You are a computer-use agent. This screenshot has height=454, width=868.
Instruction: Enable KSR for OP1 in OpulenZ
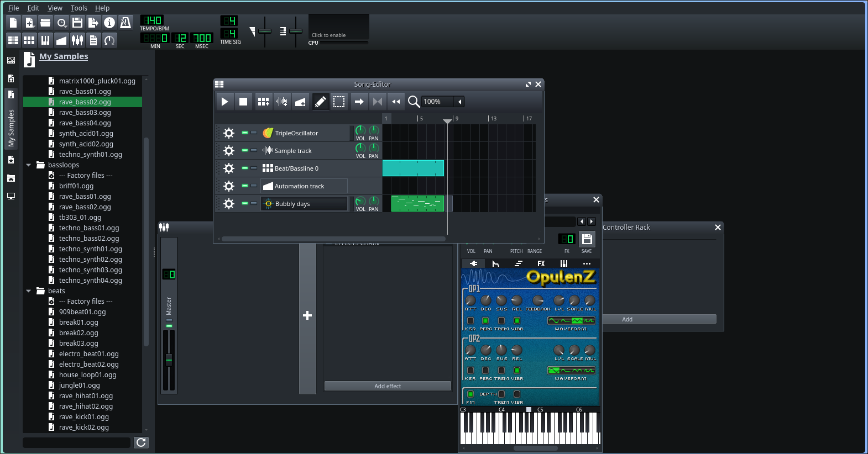(x=470, y=320)
